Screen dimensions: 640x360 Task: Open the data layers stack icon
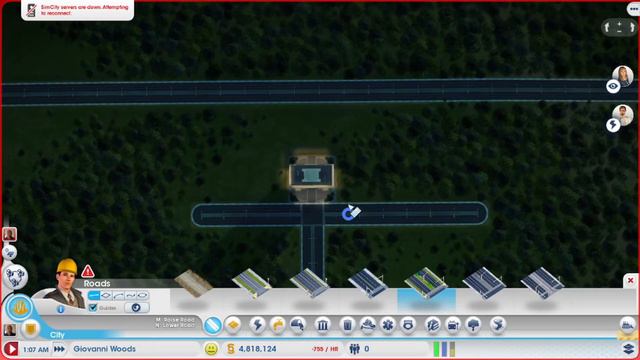[629, 348]
